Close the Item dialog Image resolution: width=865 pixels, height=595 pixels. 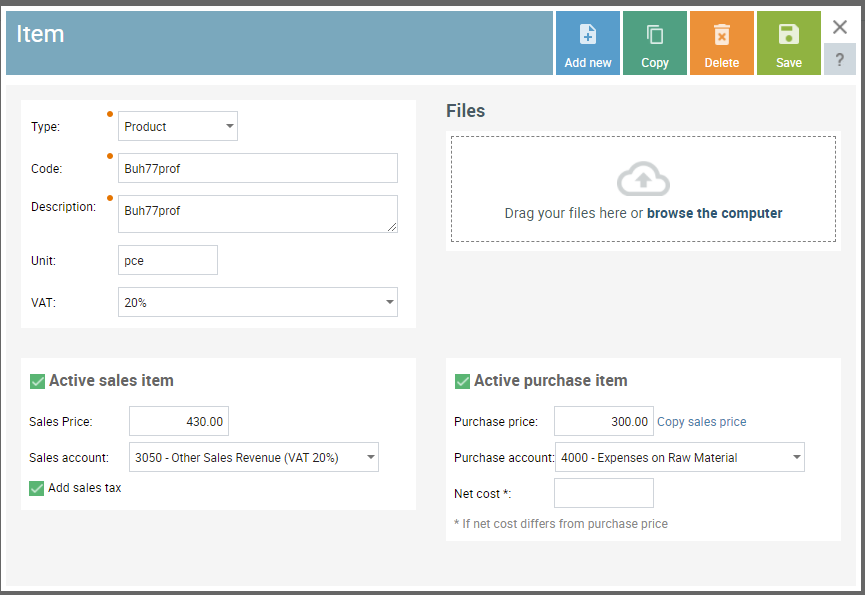pos(840,27)
